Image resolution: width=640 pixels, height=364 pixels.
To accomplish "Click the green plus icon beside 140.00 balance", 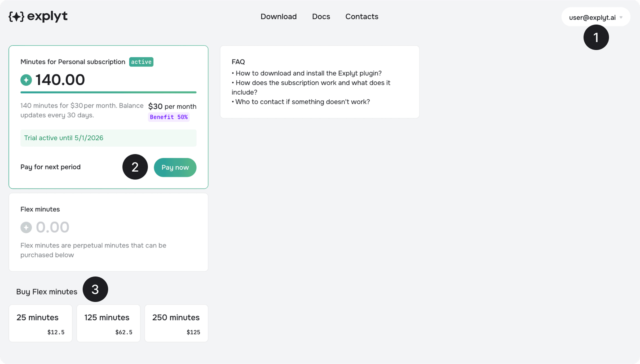I will coord(26,80).
